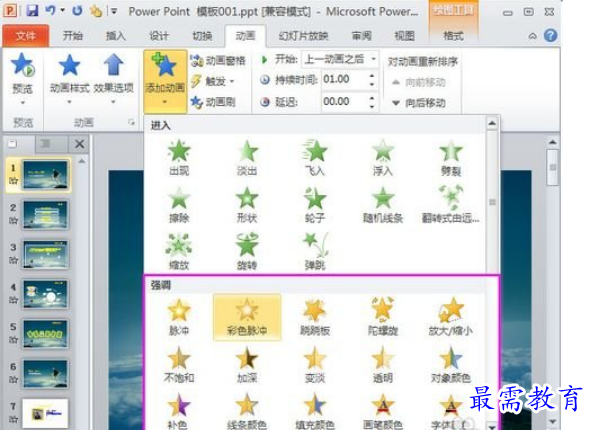Switch to the 幻灯片放映 ribbon tab
Image resolution: width=591 pixels, height=430 pixels.
(303, 36)
